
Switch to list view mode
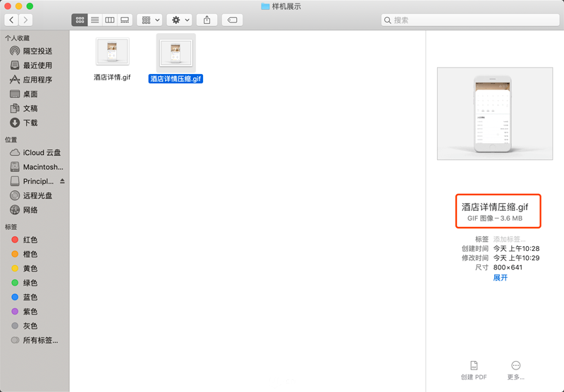click(95, 20)
